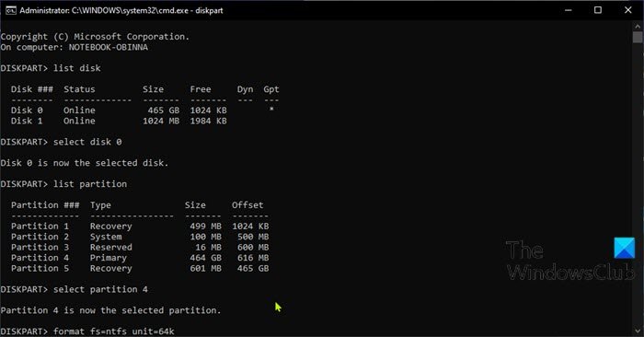644x337 pixels.
Task: Click the 'Status' column header
Action: (x=79, y=89)
